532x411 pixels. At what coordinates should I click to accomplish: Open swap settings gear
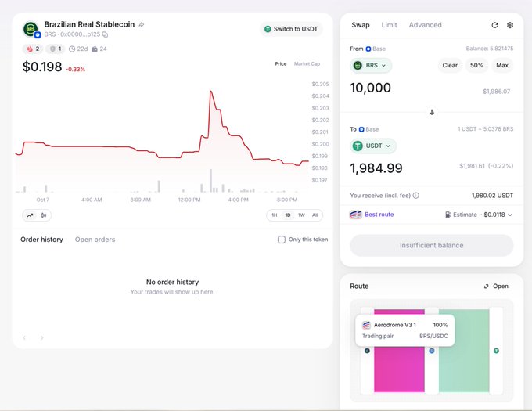[510, 25]
